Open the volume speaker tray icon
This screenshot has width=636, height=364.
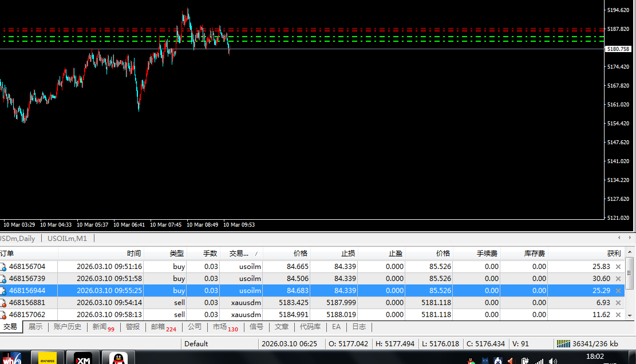pos(552,361)
